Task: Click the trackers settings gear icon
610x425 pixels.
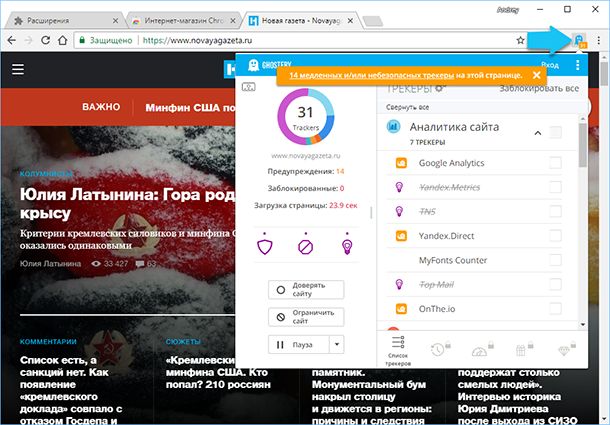Action: click(x=439, y=89)
